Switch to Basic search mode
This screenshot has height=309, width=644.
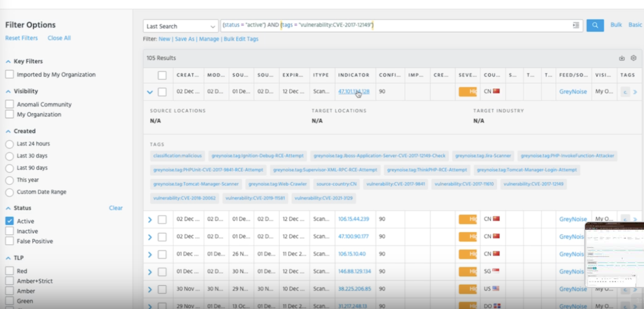pyautogui.click(x=635, y=25)
